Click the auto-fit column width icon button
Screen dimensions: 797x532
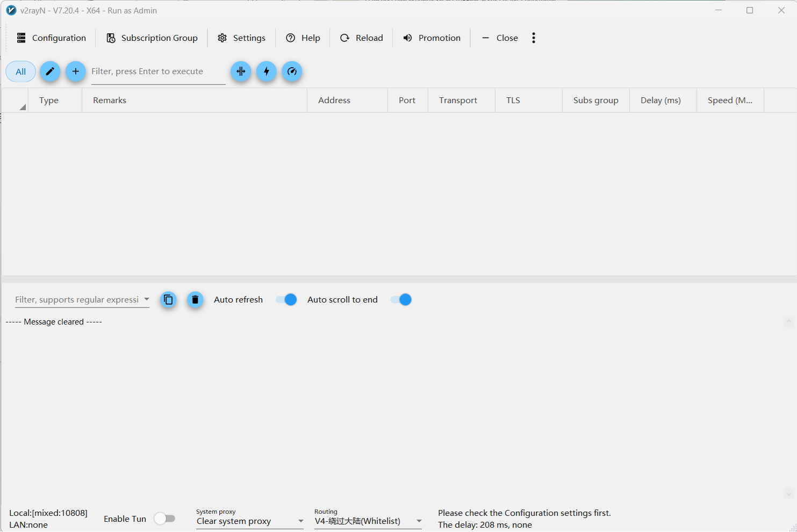pos(241,71)
